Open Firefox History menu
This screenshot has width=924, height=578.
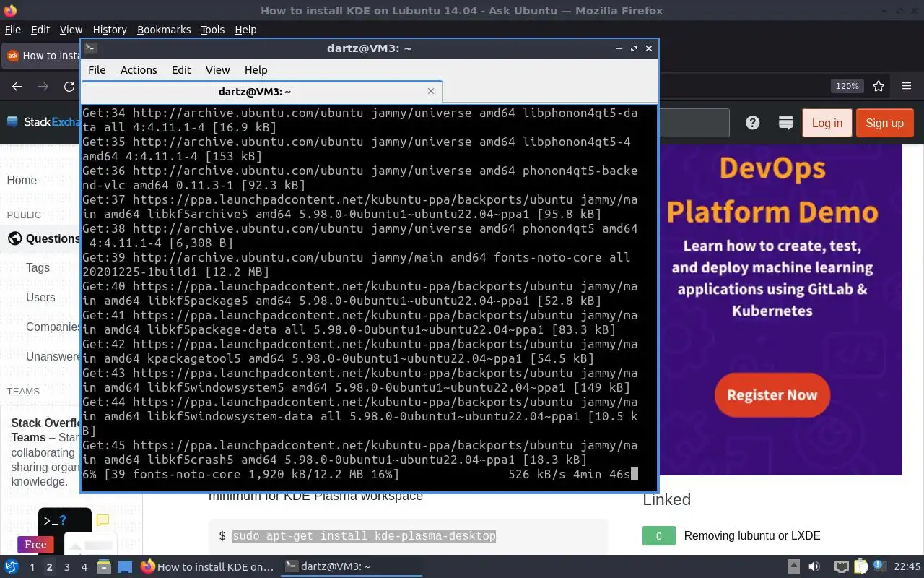pyautogui.click(x=110, y=30)
